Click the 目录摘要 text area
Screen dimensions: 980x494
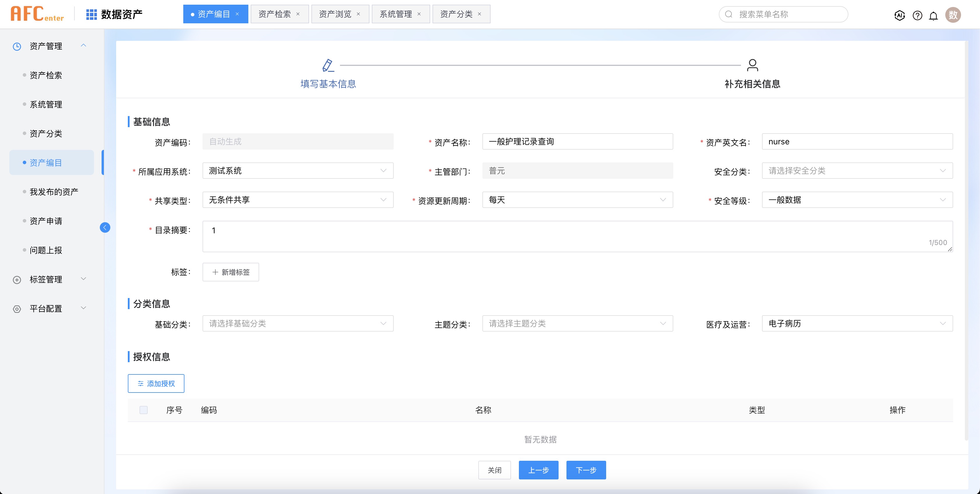pyautogui.click(x=578, y=237)
